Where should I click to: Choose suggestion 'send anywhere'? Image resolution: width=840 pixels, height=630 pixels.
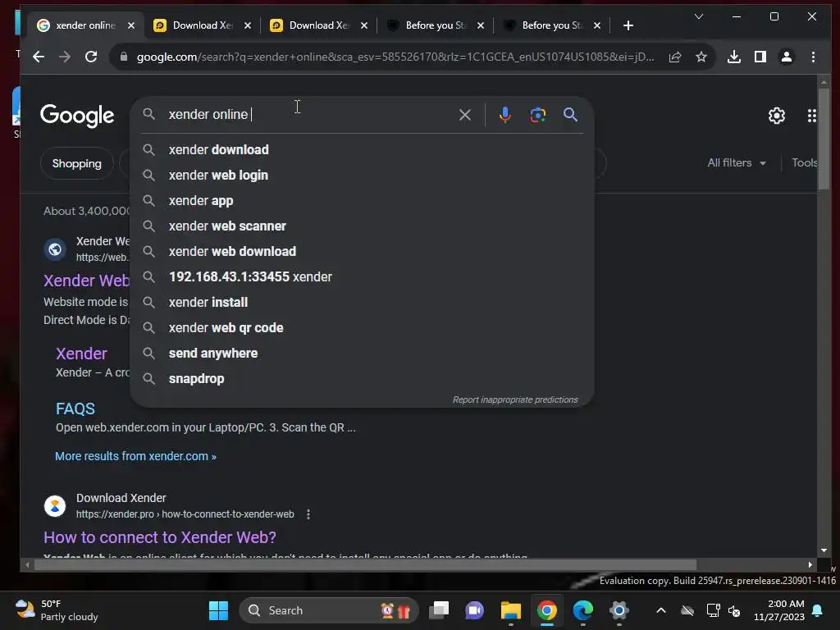click(362, 354)
